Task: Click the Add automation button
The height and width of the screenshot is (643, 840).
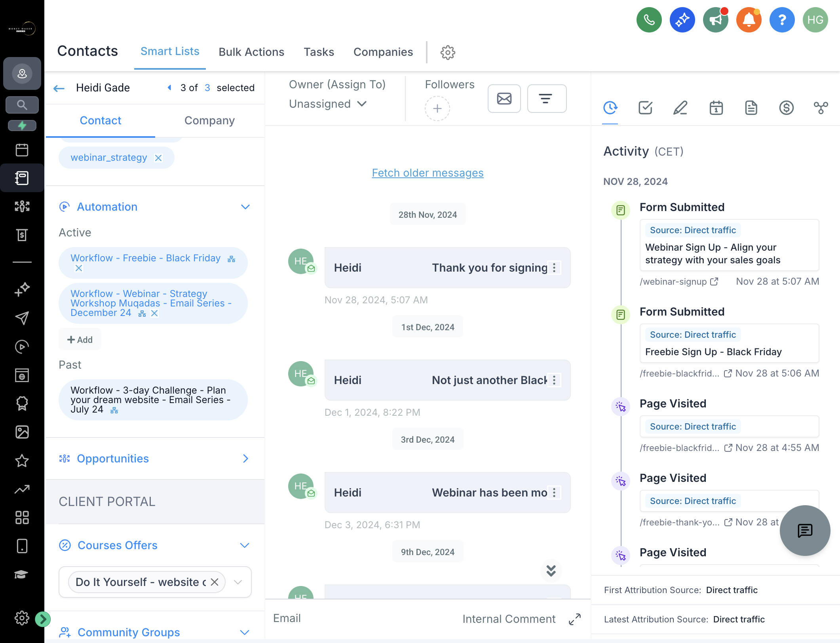Action: pos(80,340)
